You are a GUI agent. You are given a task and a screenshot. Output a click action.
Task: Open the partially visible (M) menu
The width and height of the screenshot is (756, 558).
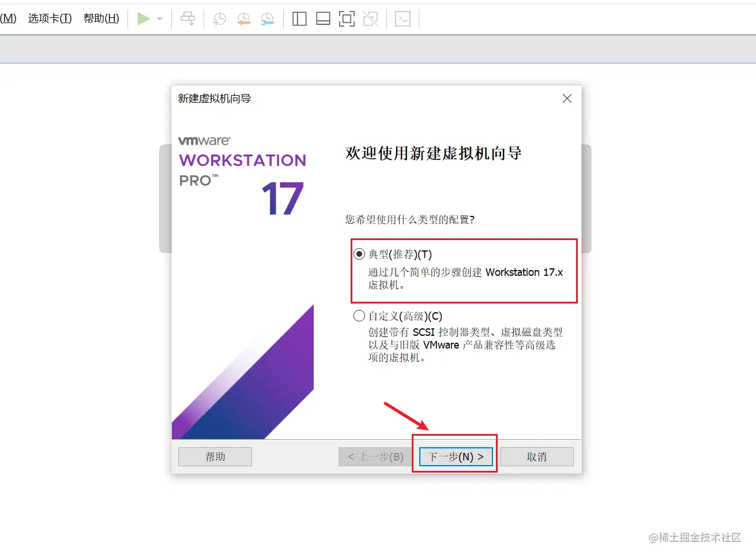click(x=8, y=18)
